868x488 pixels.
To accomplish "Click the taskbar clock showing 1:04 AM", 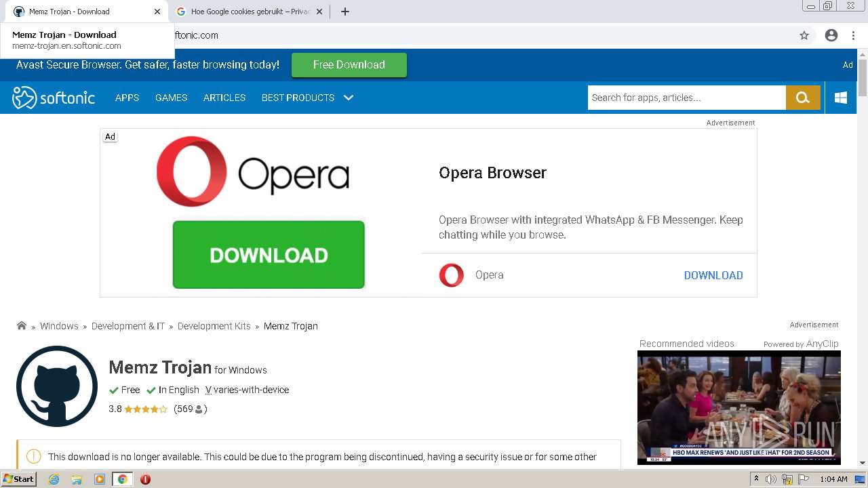I will (833, 479).
